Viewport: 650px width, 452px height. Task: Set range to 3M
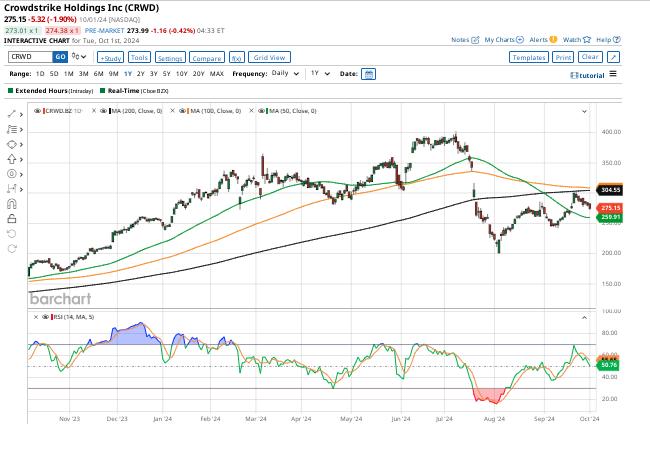coord(83,74)
